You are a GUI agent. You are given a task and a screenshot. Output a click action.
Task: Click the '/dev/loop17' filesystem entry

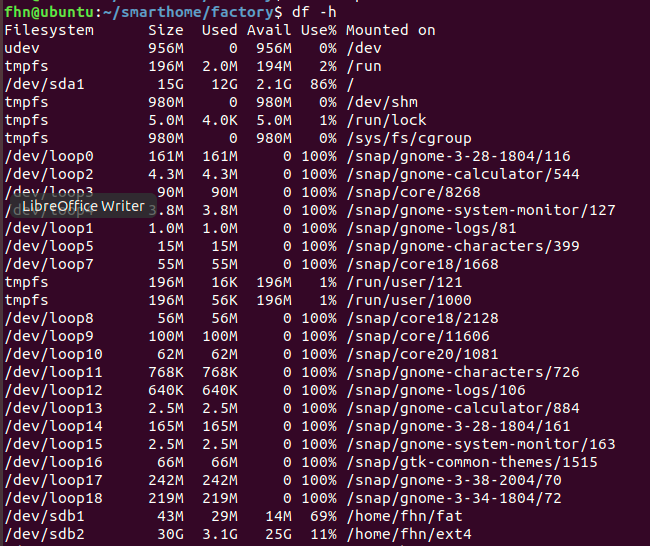tap(53, 481)
